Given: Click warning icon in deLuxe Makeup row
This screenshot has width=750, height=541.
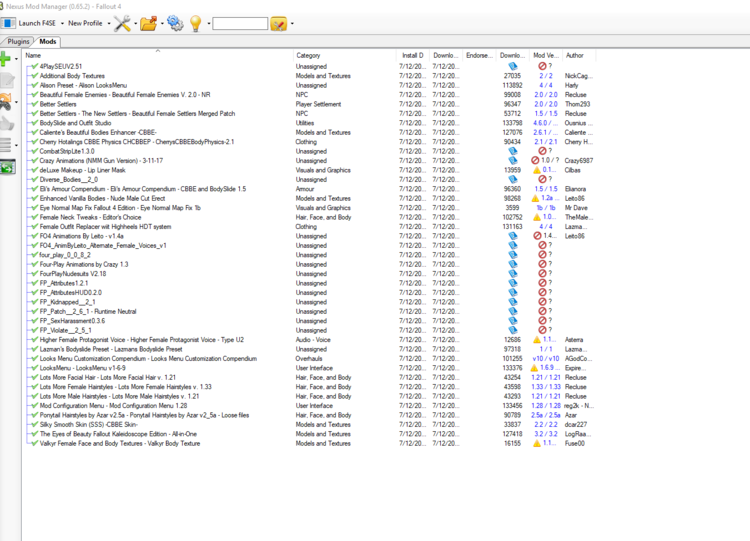Looking at the screenshot, I should [x=537, y=170].
